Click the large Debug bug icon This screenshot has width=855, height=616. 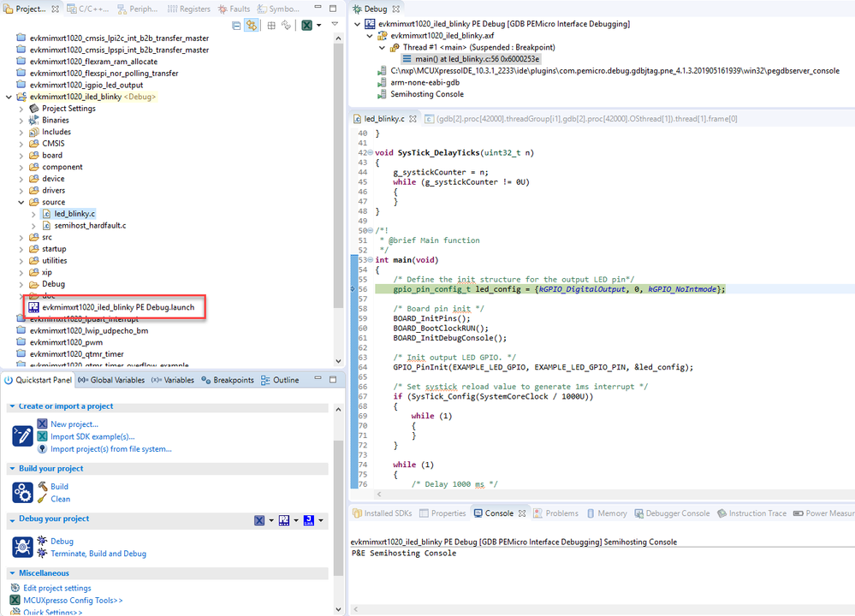click(22, 547)
